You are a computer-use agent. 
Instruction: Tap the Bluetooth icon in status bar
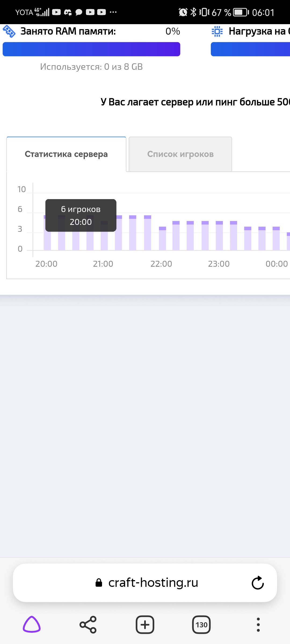[193, 12]
